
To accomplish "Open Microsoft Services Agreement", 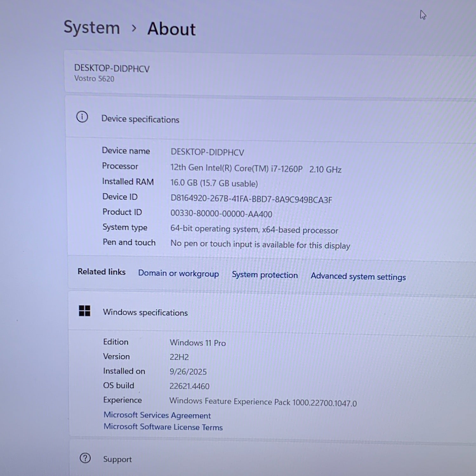I will pyautogui.click(x=157, y=415).
